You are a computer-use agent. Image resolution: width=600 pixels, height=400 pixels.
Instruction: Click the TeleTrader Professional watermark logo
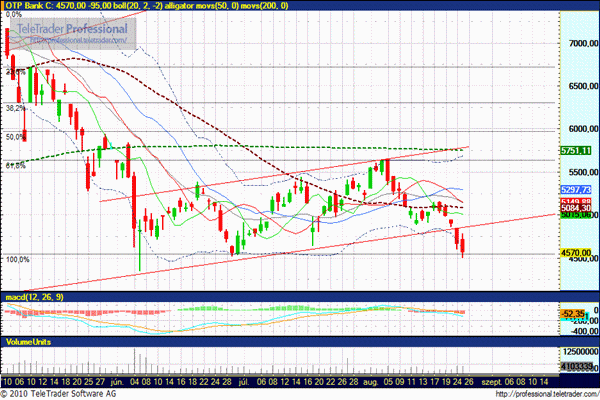pos(72,30)
